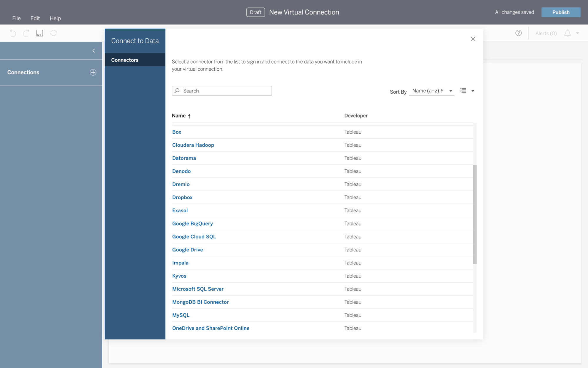Select the Connectors tab

click(125, 60)
